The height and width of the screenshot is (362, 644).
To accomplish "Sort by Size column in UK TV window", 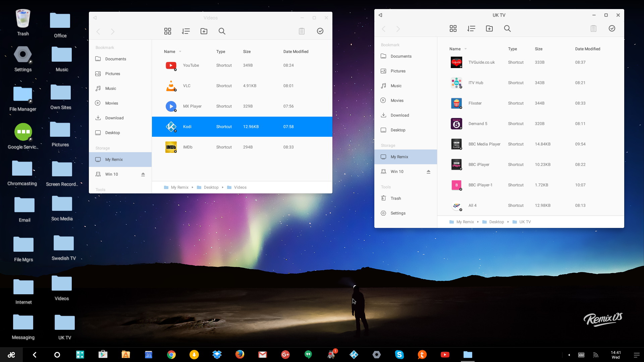I will coord(539,49).
